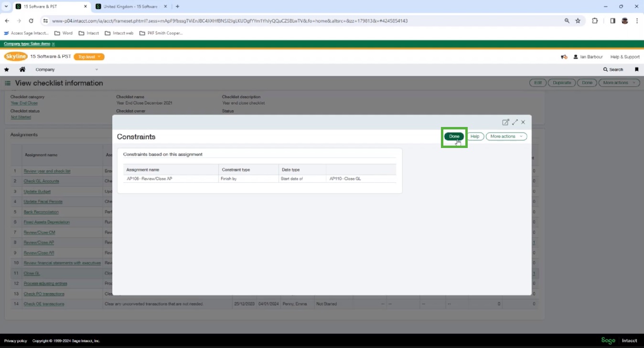644x348 pixels.
Task: Click the browser address bar
Action: click(287, 21)
